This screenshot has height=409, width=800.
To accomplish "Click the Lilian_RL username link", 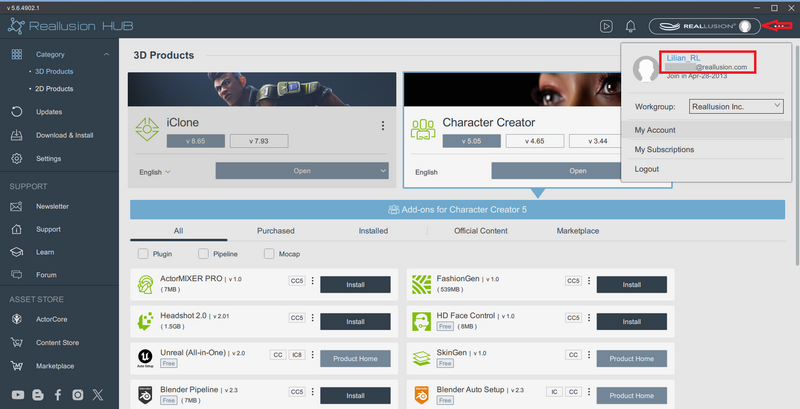I will pyautogui.click(x=683, y=58).
